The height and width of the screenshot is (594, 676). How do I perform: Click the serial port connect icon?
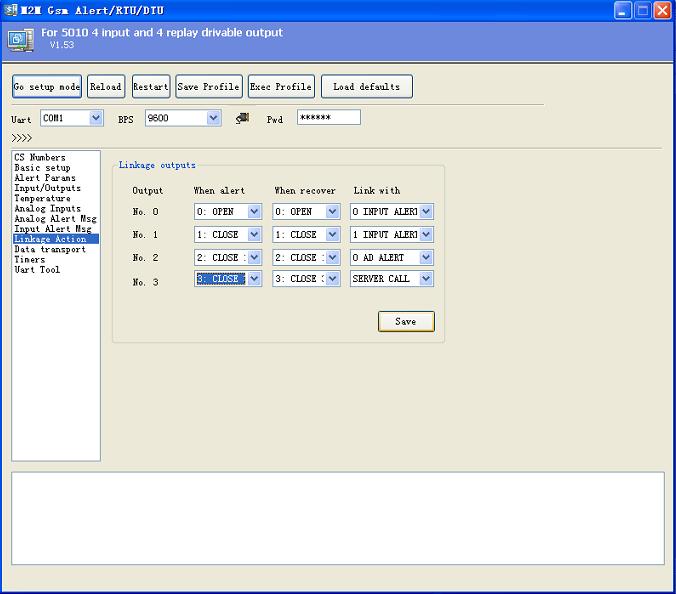[x=243, y=118]
